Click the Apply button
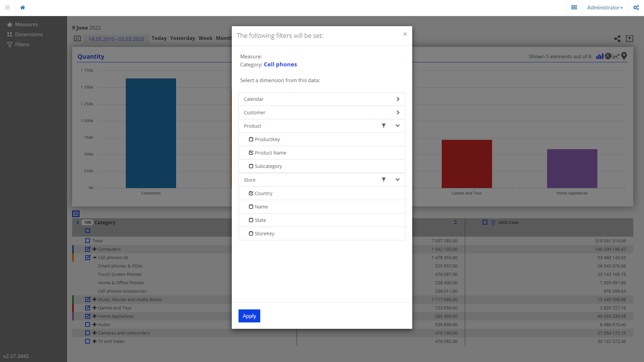 (x=249, y=316)
